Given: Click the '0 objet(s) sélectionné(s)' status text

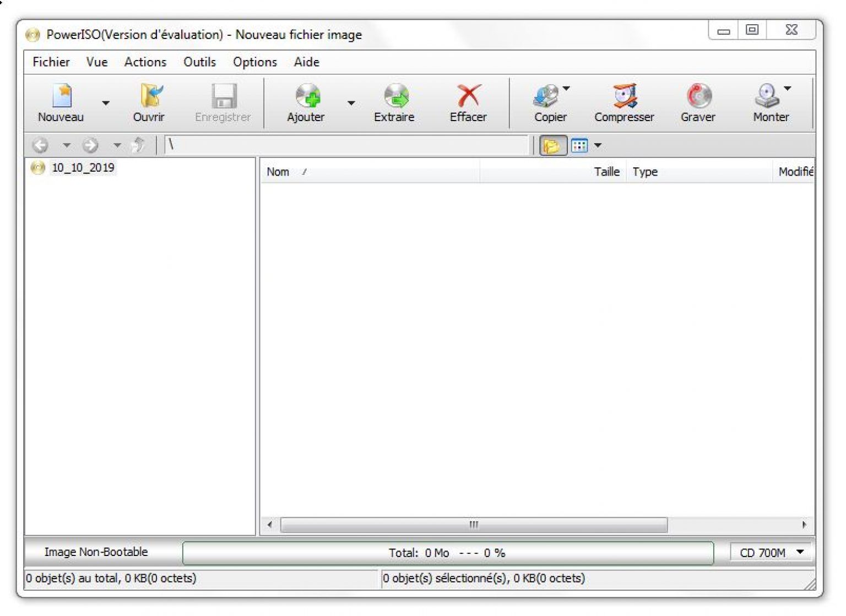Looking at the screenshot, I should (484, 579).
